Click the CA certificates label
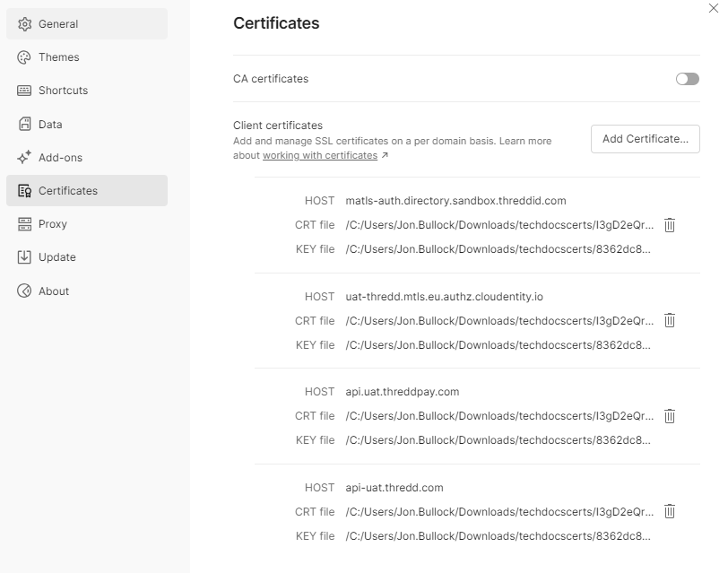 coord(271,79)
